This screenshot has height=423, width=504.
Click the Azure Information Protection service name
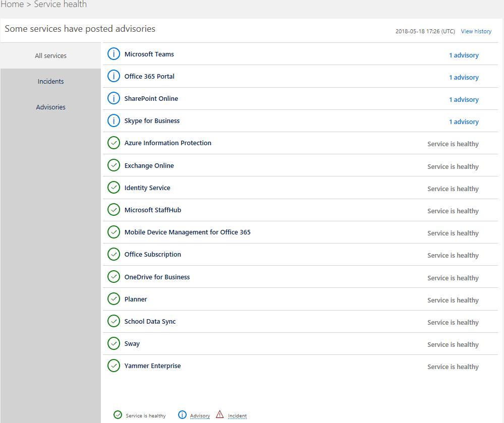point(168,143)
